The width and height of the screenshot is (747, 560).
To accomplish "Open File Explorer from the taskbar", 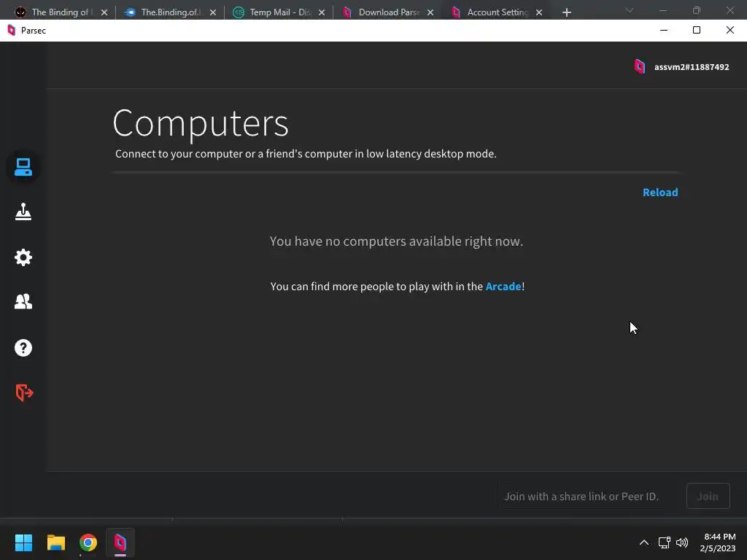I will 55,542.
